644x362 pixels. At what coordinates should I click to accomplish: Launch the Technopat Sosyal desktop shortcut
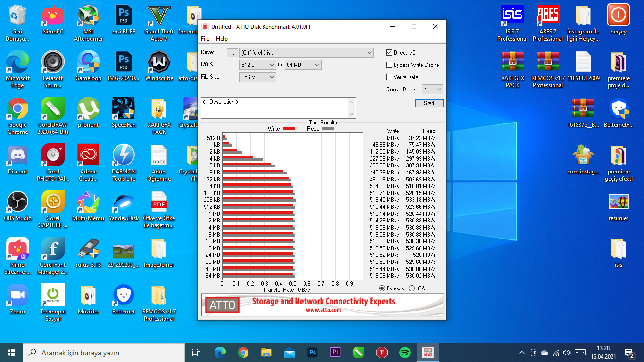[53, 302]
